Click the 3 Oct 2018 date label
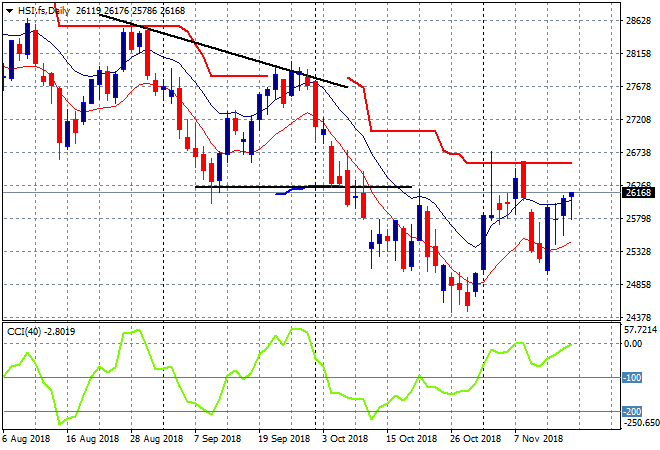The height and width of the screenshot is (450, 660). tap(345, 439)
